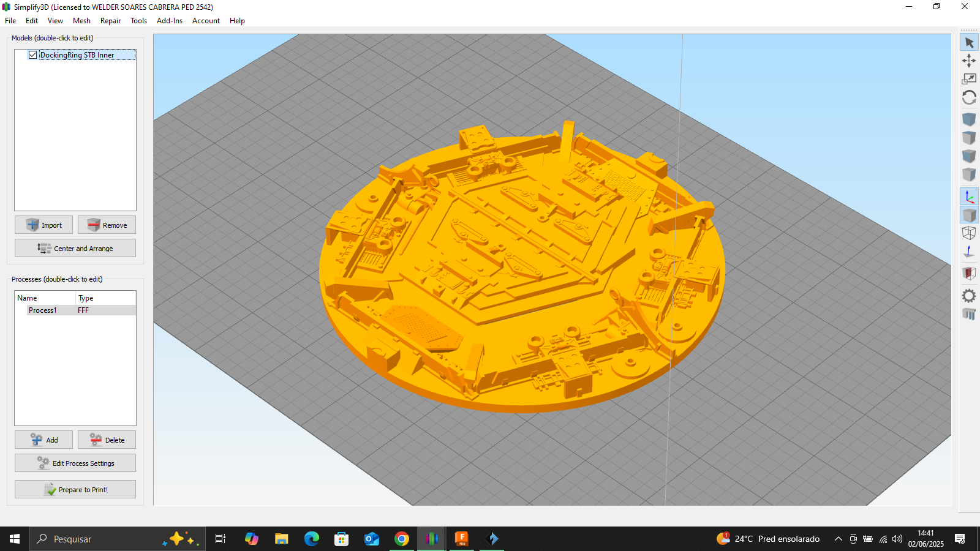The image size is (980, 551).
Task: Switch to side view cube icon
Action: point(969,174)
